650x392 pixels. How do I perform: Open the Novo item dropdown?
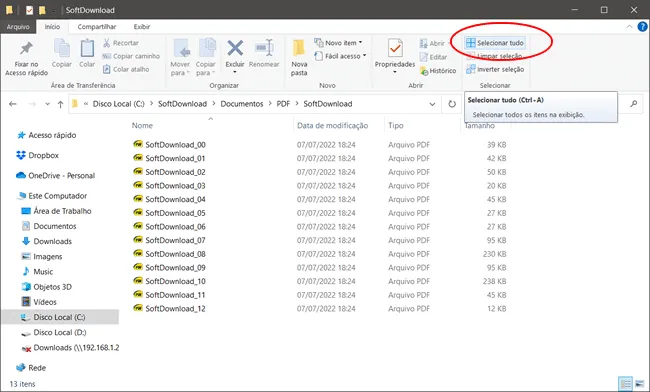click(x=338, y=43)
